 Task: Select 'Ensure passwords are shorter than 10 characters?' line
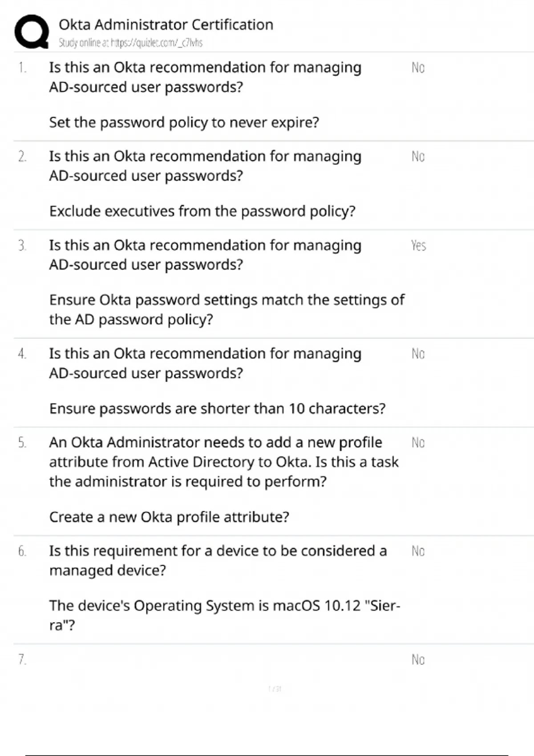pos(218,409)
